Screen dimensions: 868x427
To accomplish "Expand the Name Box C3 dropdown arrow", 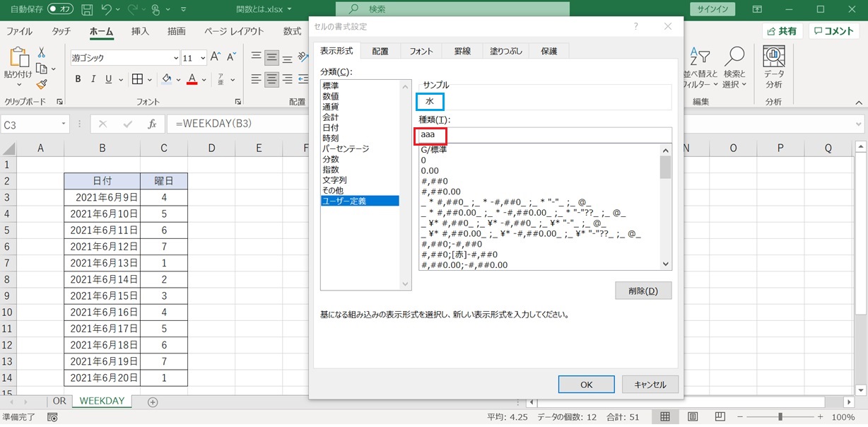I will [63, 124].
